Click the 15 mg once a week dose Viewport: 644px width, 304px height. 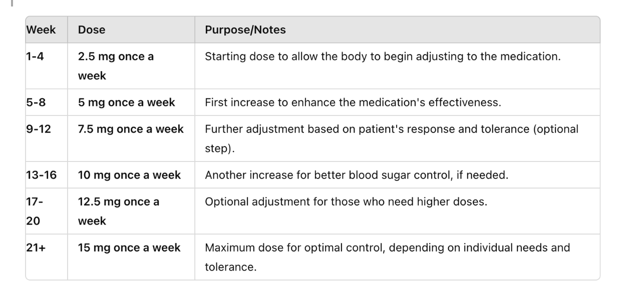pyautogui.click(x=129, y=248)
